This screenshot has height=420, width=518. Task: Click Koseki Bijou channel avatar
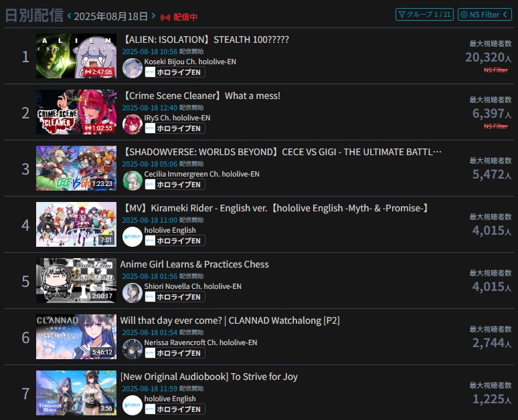[x=133, y=68]
